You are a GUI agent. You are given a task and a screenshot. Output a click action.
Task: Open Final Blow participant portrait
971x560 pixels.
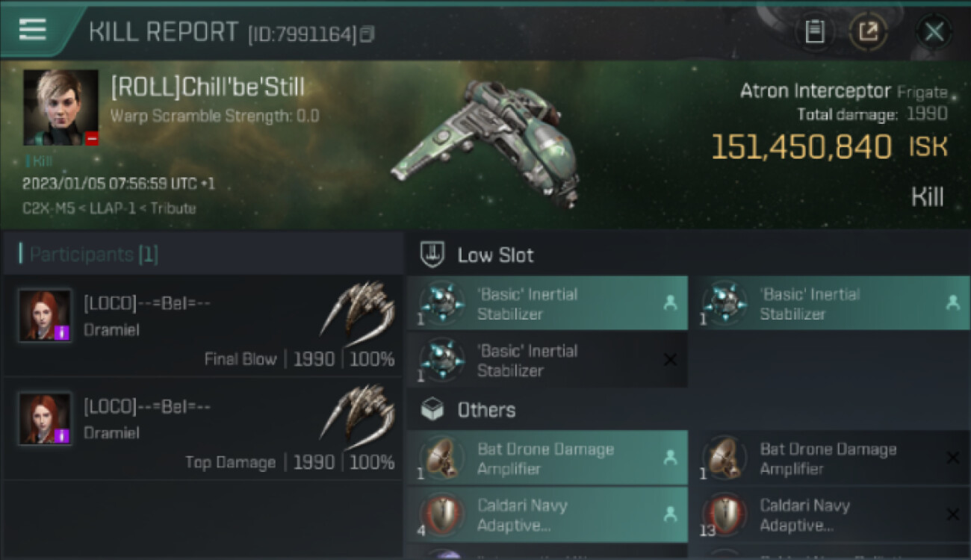(45, 315)
